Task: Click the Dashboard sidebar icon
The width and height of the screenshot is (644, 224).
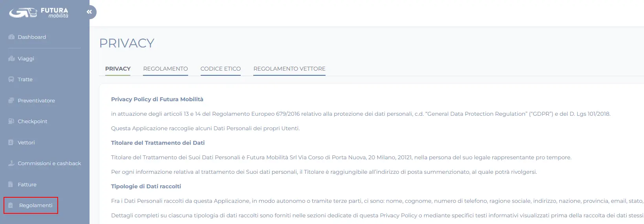Action: pyautogui.click(x=11, y=37)
